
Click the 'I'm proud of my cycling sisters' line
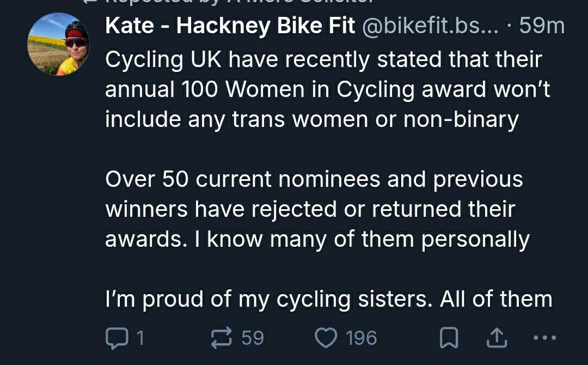coord(328,299)
